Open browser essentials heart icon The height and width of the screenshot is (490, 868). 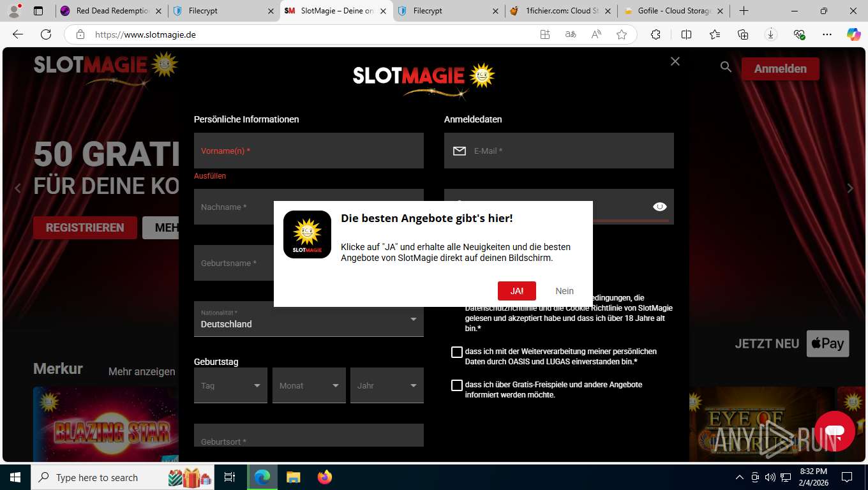799,34
